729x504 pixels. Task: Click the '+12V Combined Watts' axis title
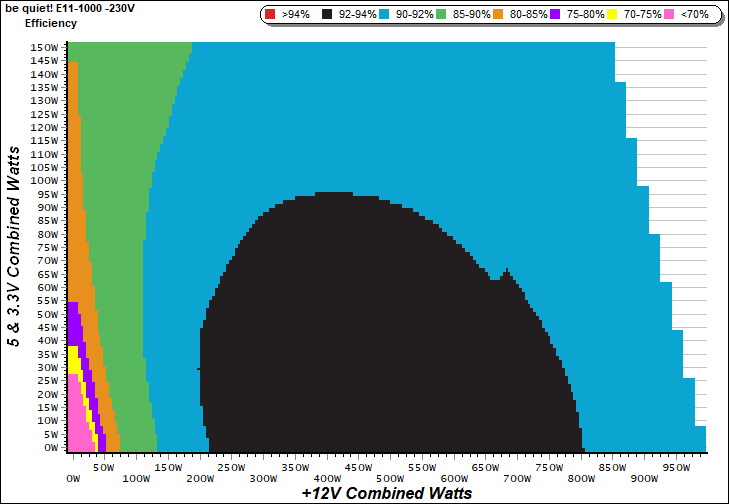coord(386,493)
